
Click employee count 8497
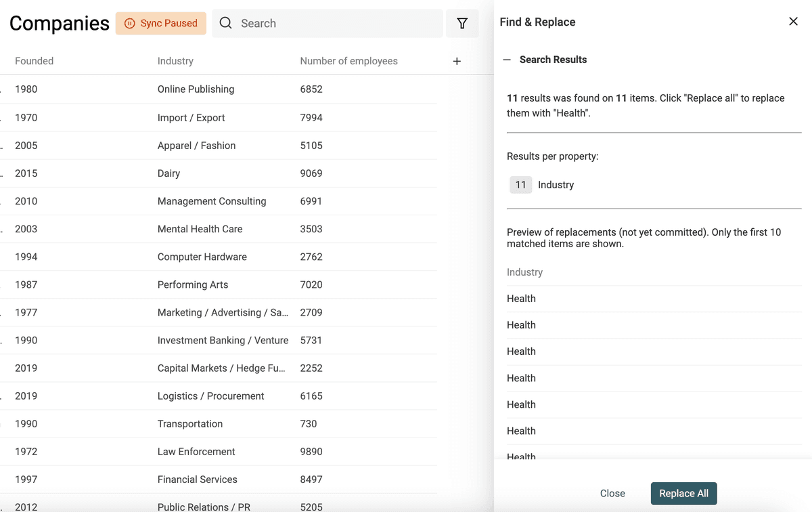[x=311, y=479]
